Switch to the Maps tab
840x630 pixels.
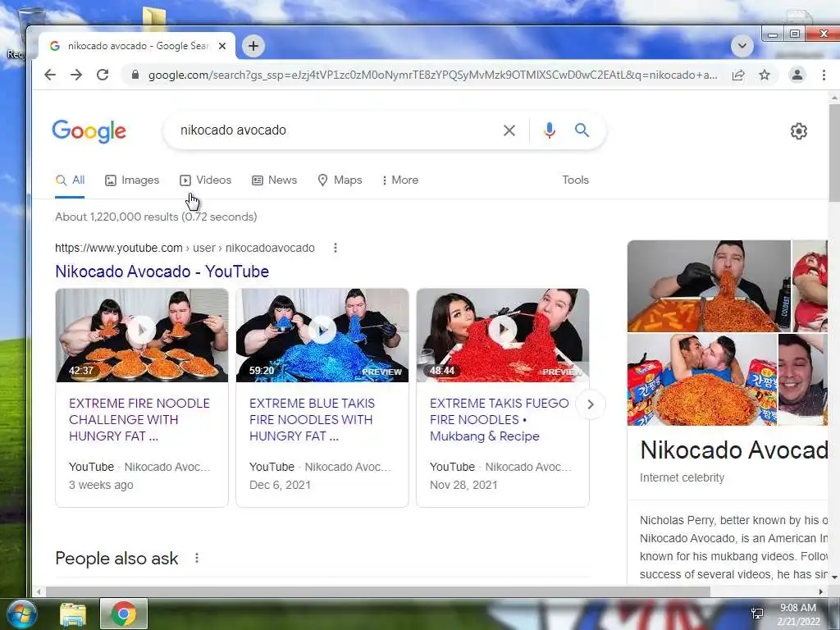pos(340,180)
